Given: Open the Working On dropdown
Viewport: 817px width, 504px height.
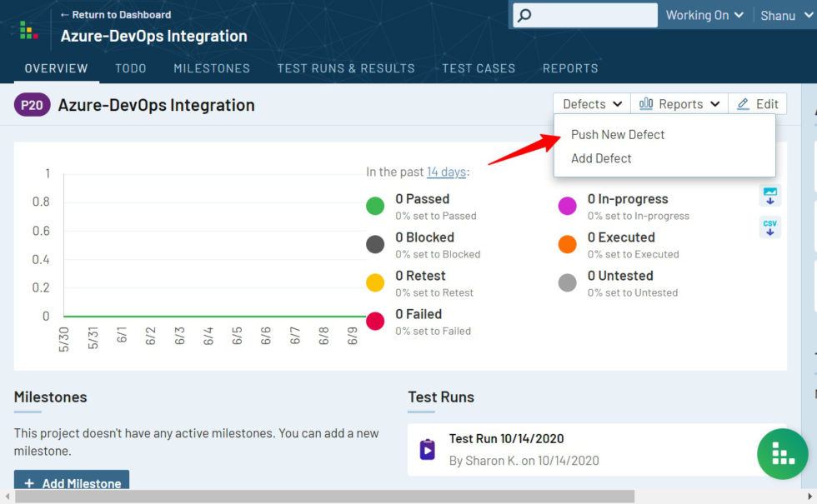Looking at the screenshot, I should pyautogui.click(x=704, y=14).
